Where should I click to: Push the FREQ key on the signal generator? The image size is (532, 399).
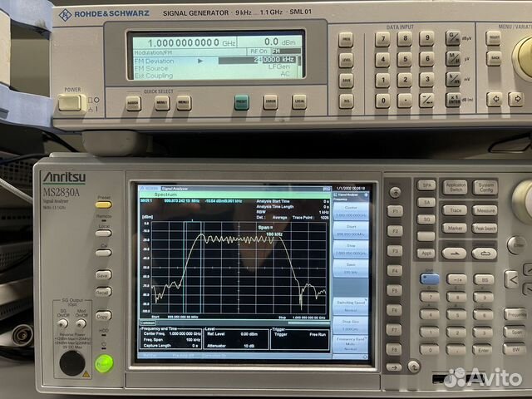tap(346, 40)
